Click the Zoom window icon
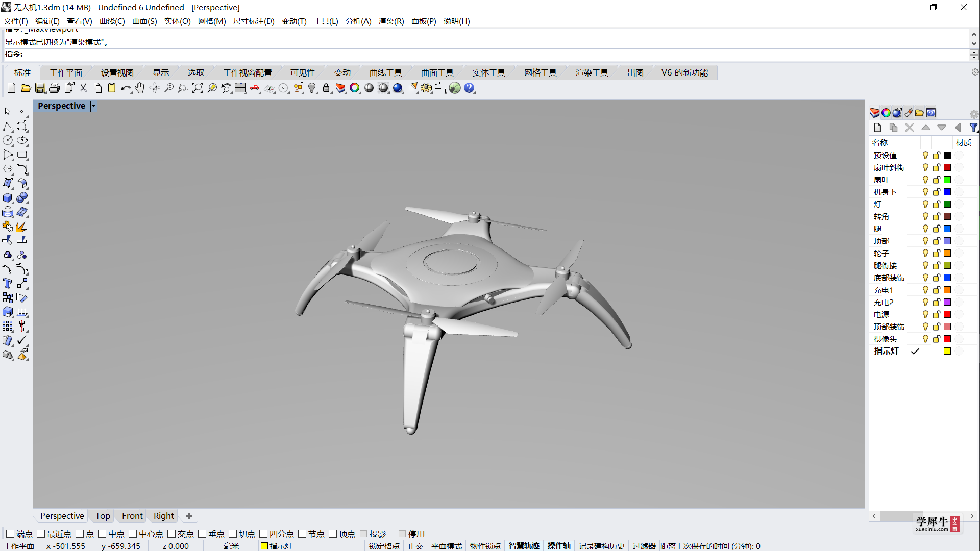The width and height of the screenshot is (980, 551). tap(183, 88)
